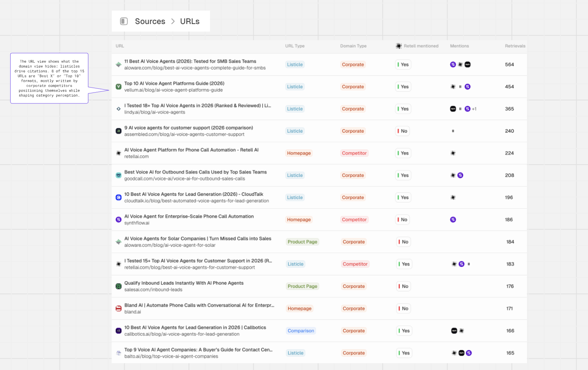Select the URLs breadcrumb item
This screenshot has height=370, width=588.
point(190,21)
